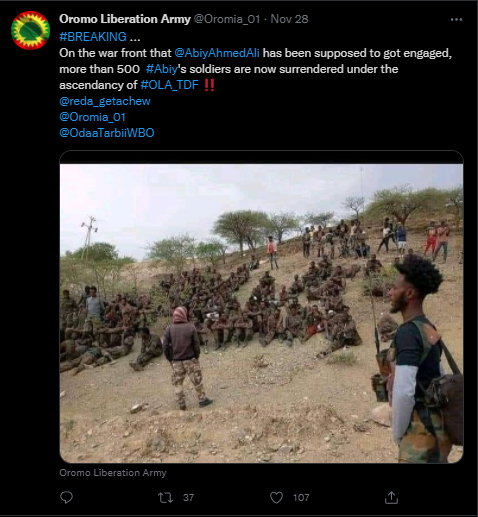
Task: Open the Nov 28 timestamp link
Action: click(x=289, y=19)
